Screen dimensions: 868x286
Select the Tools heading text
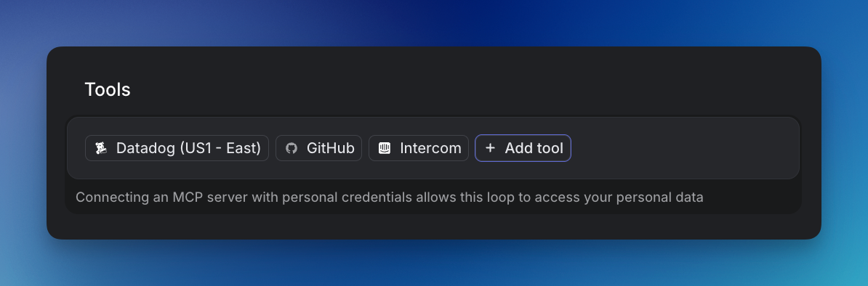[x=108, y=89]
